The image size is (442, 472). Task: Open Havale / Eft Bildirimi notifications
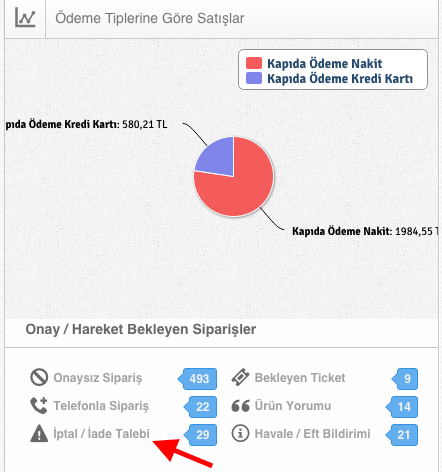312,434
